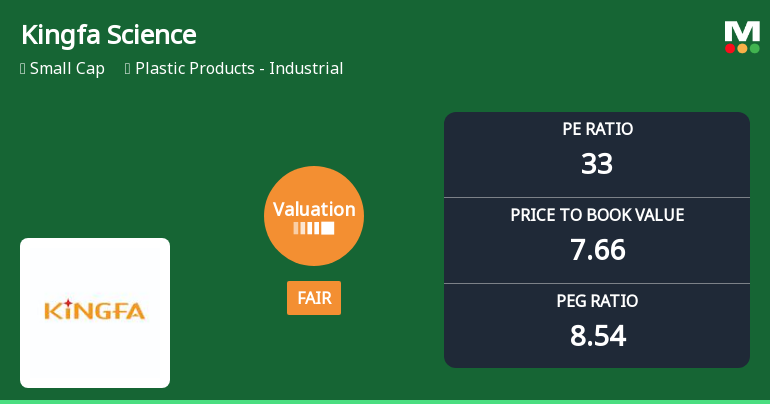The image size is (770, 404).
Task: Click the icon before Plastic Products - Industrial
Action: (128, 69)
